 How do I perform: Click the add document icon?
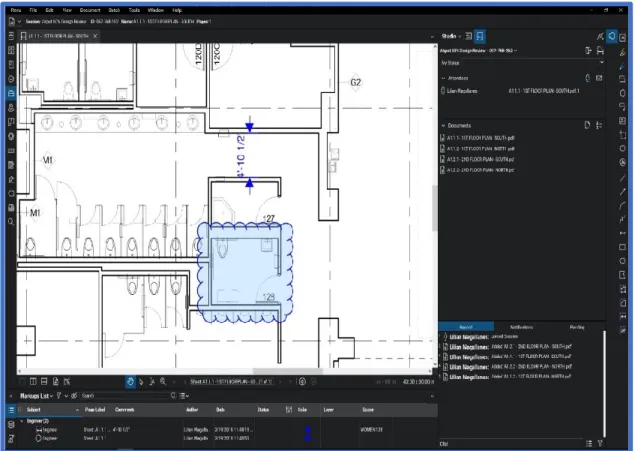click(x=587, y=125)
